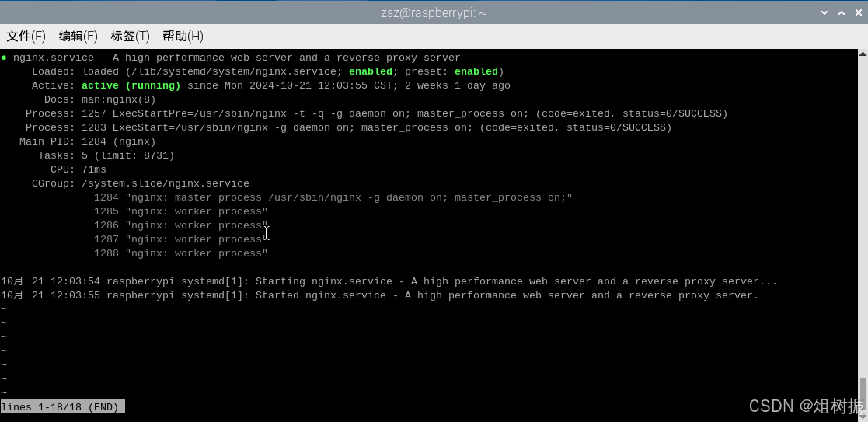Viewport: 868px width, 422px height.
Task: Open the 文件(F) menu
Action: pyautogui.click(x=26, y=36)
